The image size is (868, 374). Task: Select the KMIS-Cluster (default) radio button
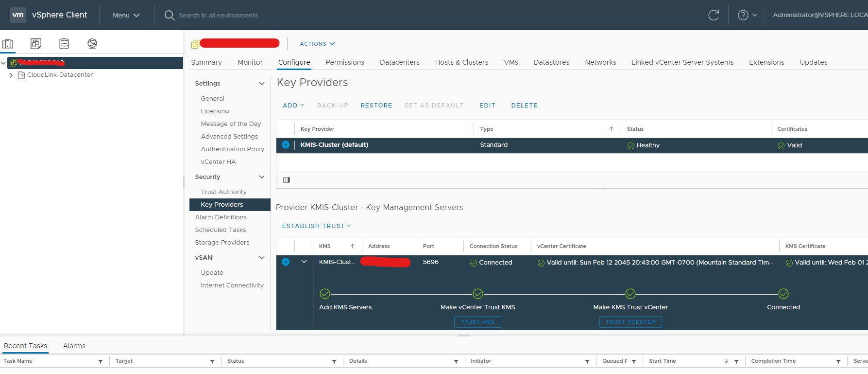286,145
